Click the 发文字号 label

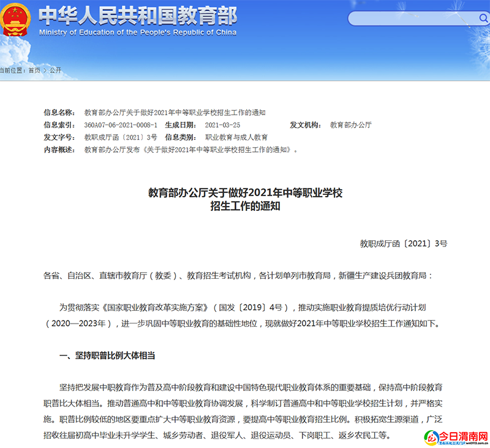[59, 137]
